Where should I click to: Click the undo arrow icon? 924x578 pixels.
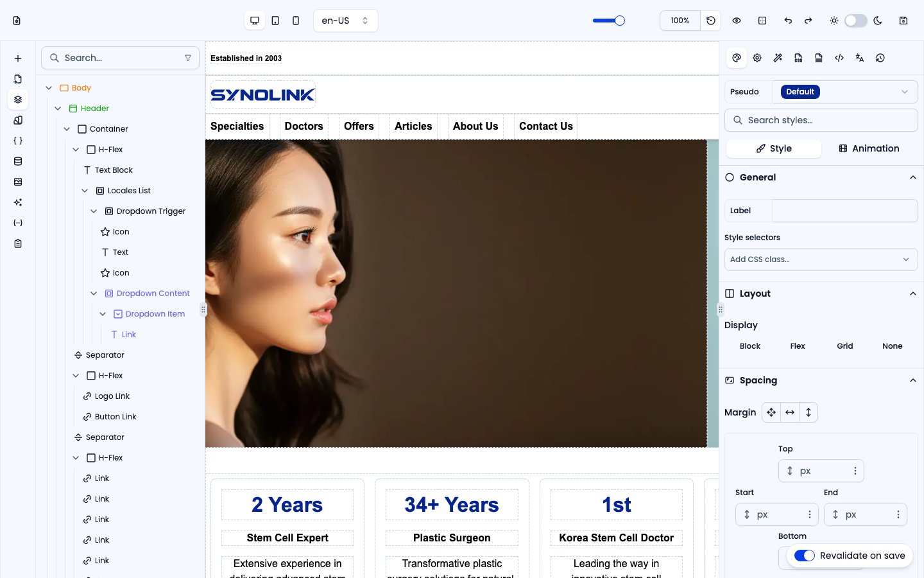[x=788, y=21]
